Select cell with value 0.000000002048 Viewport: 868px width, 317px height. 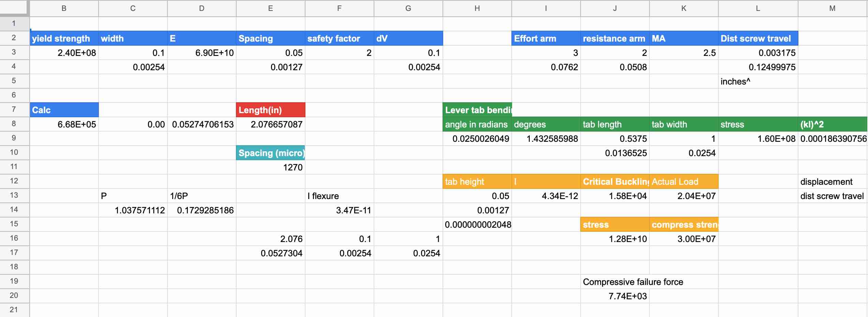(x=477, y=225)
